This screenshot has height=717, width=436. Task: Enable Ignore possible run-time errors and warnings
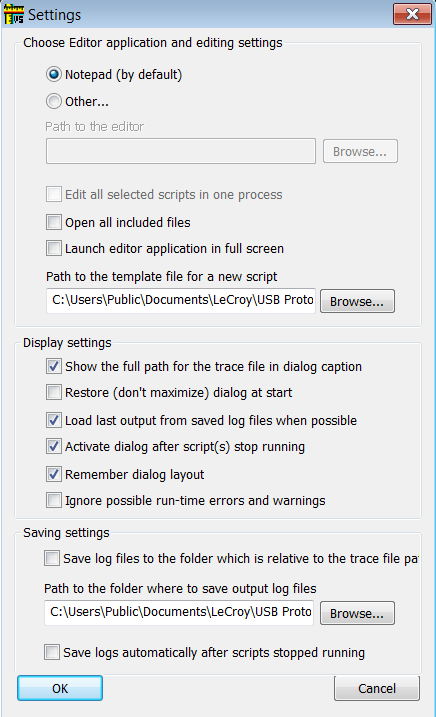tap(54, 500)
